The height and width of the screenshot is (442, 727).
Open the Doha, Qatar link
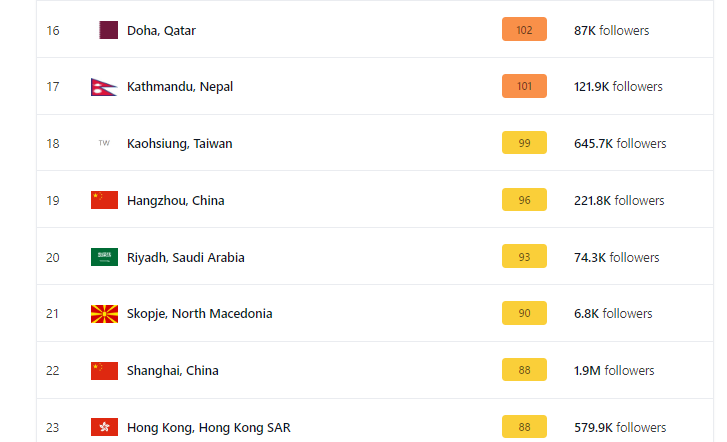click(x=161, y=30)
